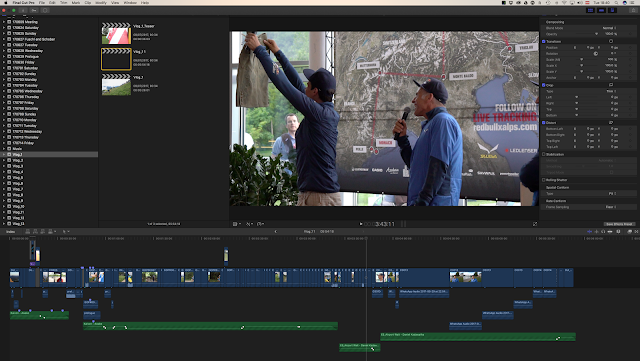Open the Keyword Editor key icon
Image resolution: width=640 pixels, height=361 pixels.
point(34,10)
